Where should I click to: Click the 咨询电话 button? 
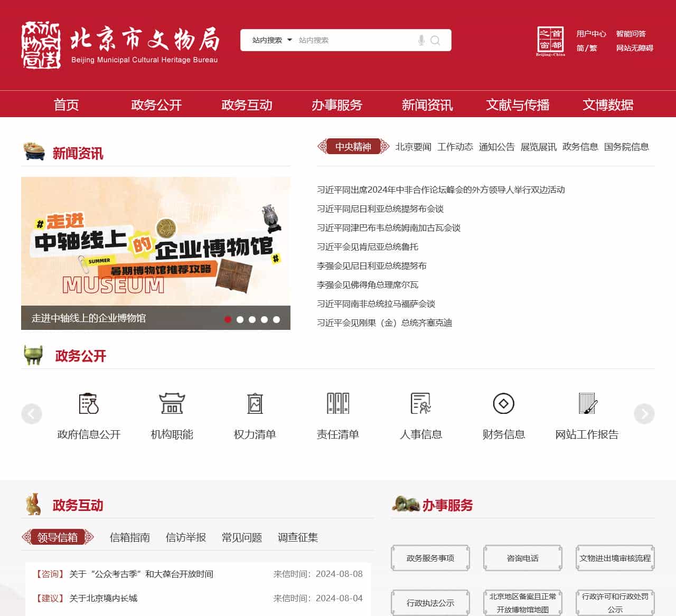tap(523, 558)
